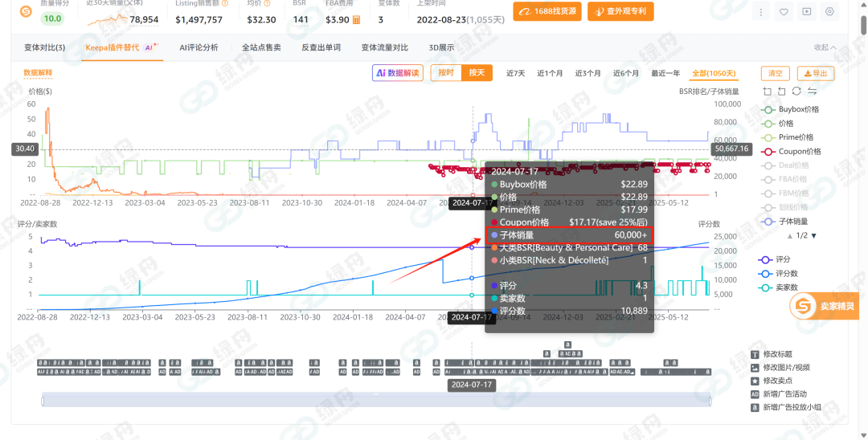Click the refresh restore chart icon
Screen dimensions: 868x440
click(796, 92)
